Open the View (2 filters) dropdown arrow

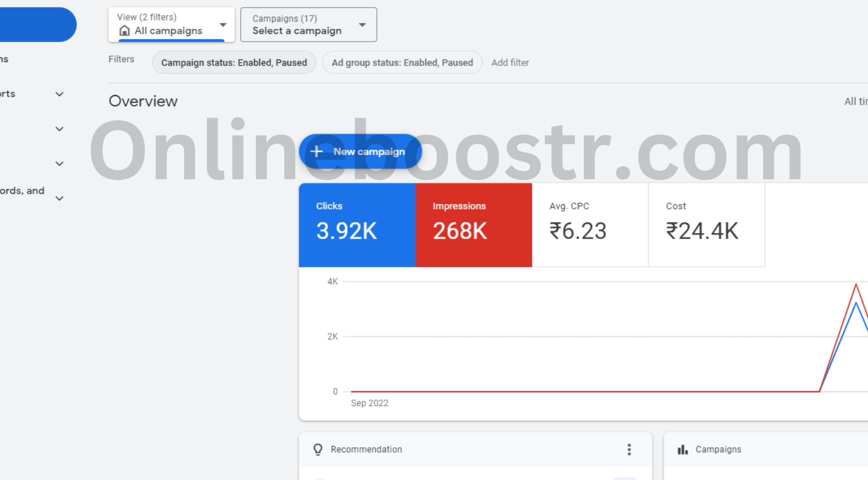point(223,25)
